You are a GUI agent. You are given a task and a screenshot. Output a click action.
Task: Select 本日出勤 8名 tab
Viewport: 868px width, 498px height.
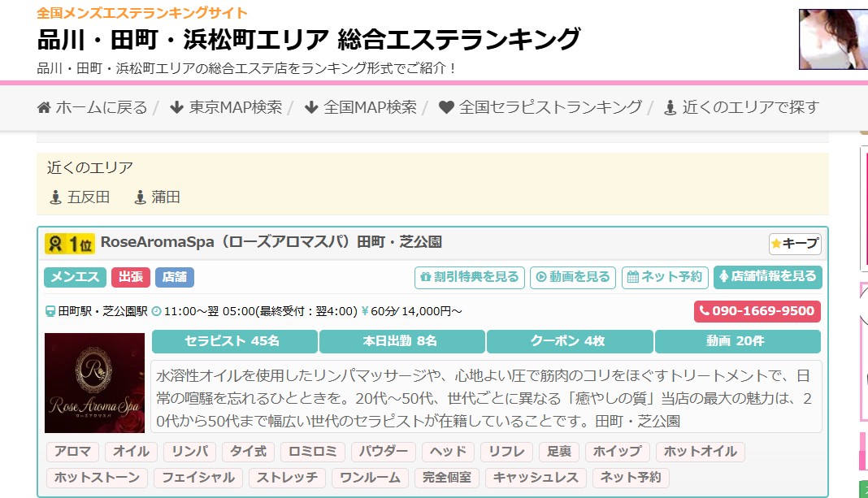(x=401, y=341)
